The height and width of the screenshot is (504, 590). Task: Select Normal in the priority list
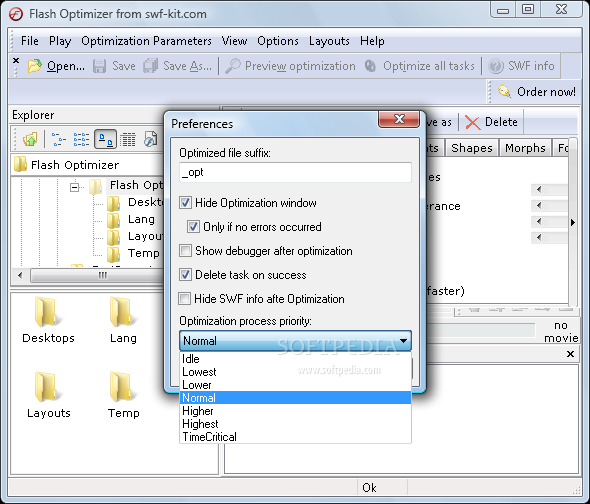point(295,398)
